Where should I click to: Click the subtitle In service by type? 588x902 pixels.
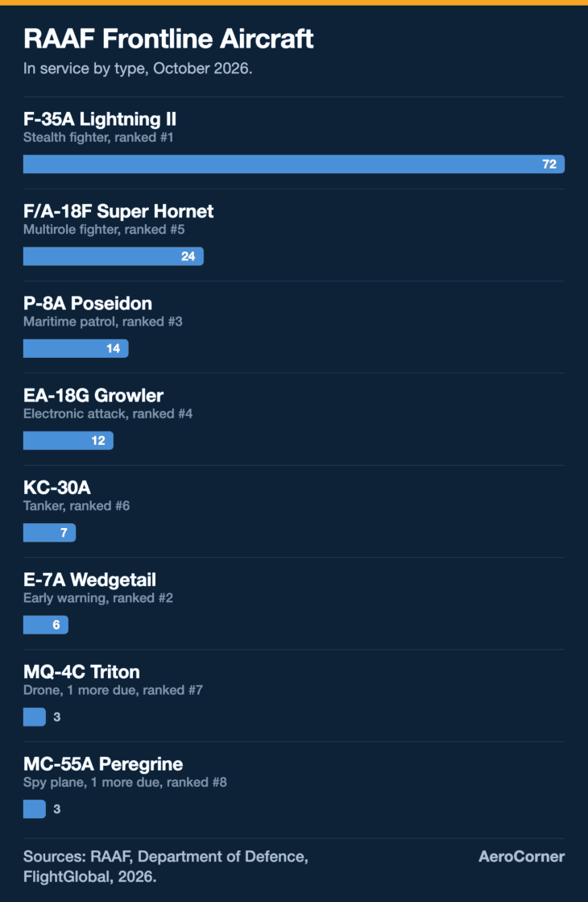(x=138, y=68)
